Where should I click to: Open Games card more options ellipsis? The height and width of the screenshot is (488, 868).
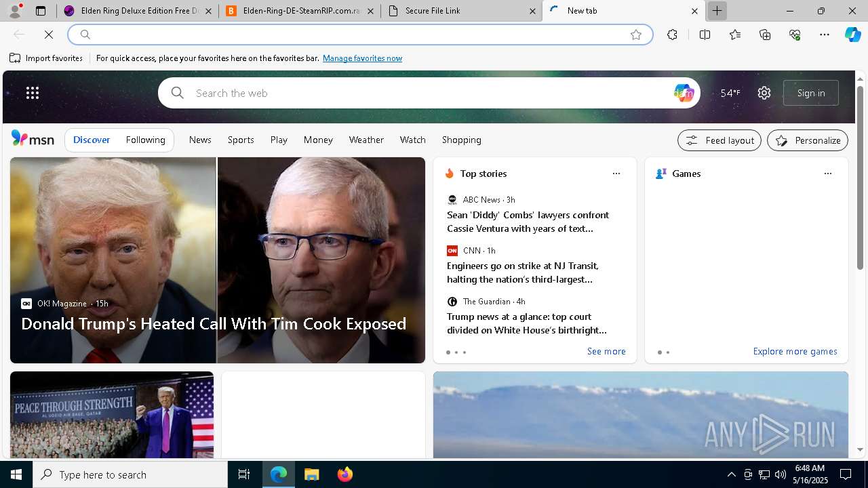click(x=828, y=174)
